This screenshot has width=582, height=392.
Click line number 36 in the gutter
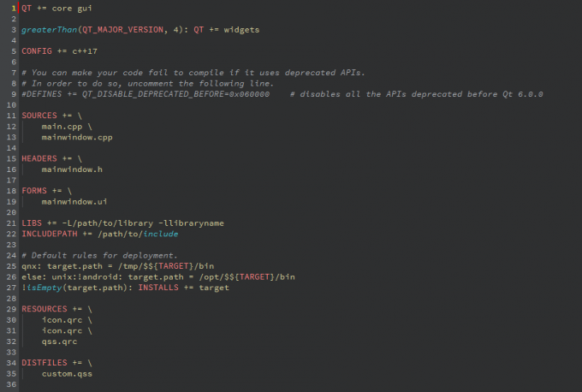[12, 384]
